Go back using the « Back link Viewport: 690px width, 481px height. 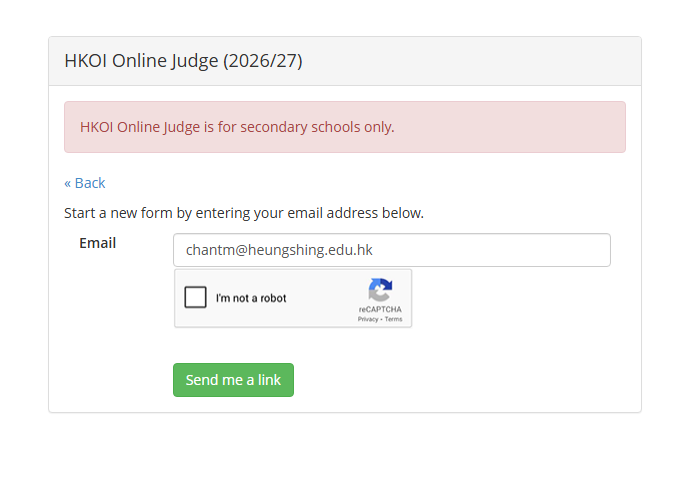click(x=84, y=183)
